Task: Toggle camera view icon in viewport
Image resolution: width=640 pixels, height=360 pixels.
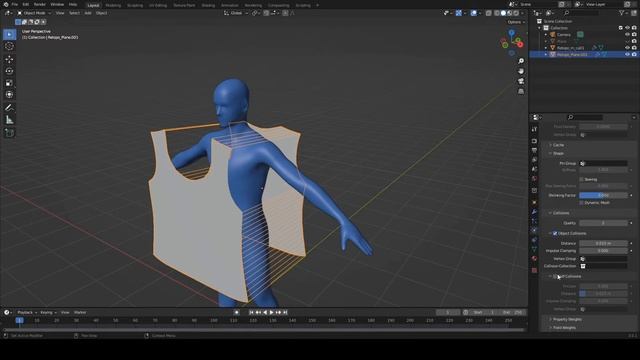Action: coord(521,81)
